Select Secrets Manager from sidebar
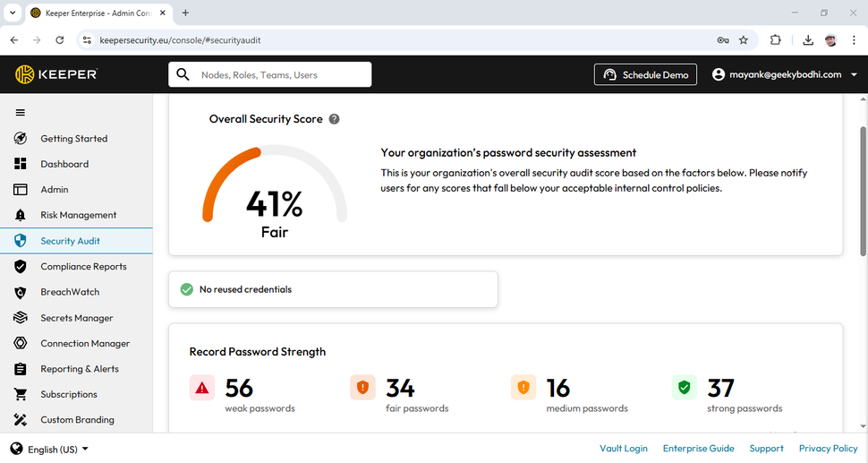The height and width of the screenshot is (463, 868). click(x=76, y=318)
